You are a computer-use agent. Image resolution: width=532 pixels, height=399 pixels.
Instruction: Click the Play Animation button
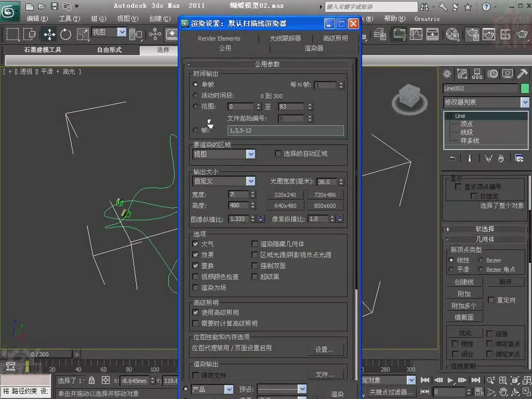pyautogui.click(x=450, y=380)
